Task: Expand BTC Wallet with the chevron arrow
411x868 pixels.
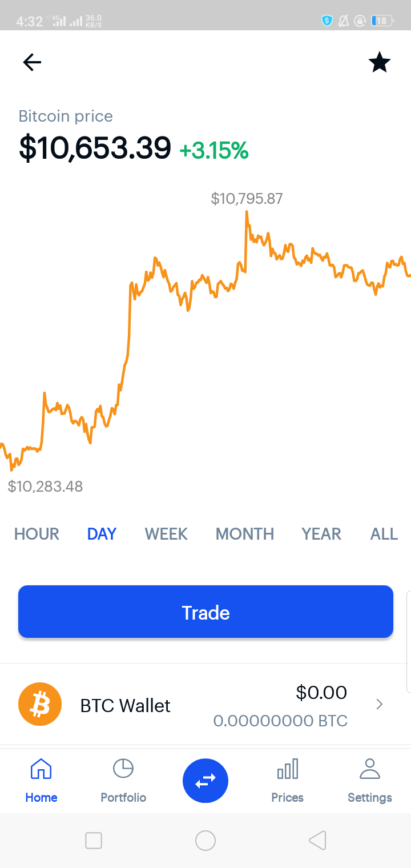Action: pos(380,705)
